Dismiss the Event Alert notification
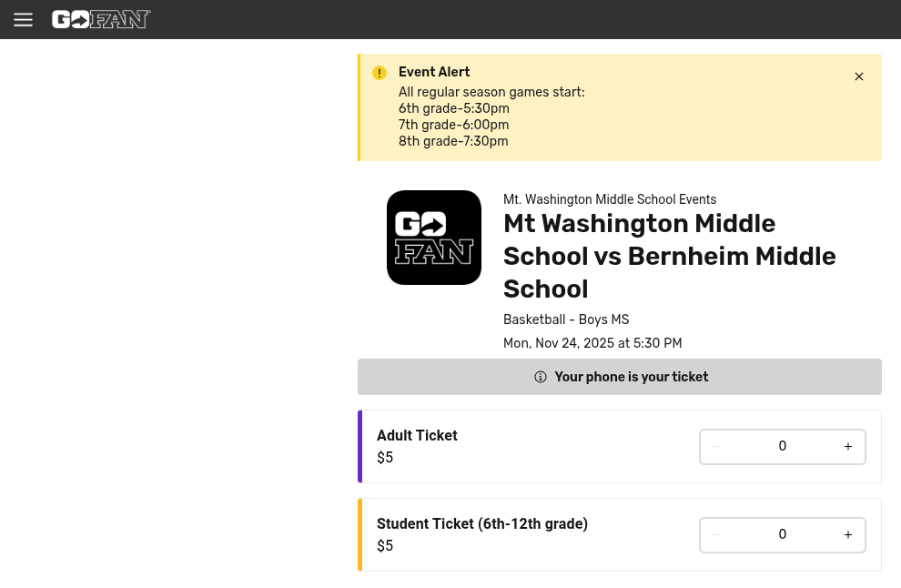 point(859,76)
